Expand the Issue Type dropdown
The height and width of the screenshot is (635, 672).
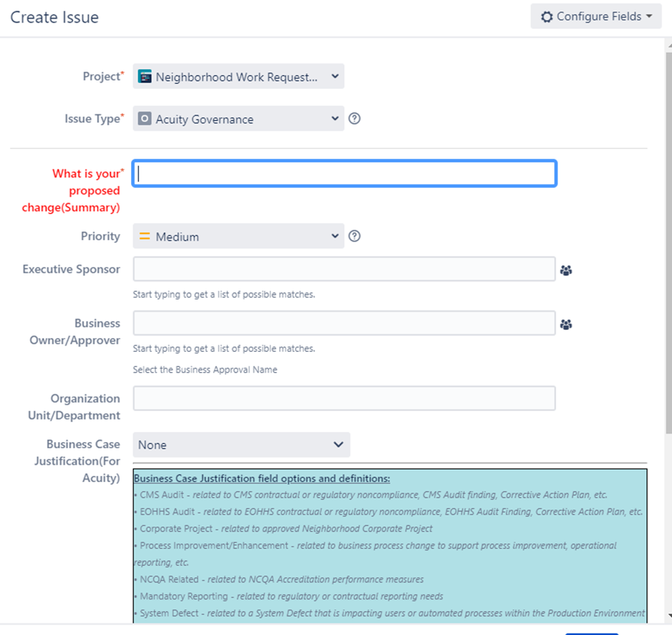click(x=238, y=118)
